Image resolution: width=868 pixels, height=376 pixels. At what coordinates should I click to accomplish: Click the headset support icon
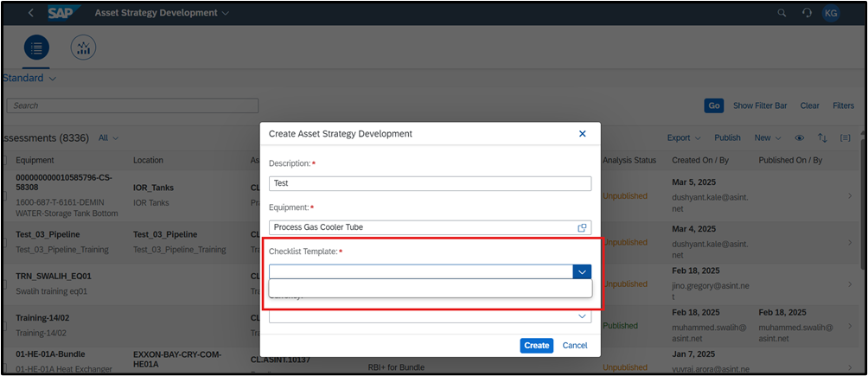(x=807, y=13)
